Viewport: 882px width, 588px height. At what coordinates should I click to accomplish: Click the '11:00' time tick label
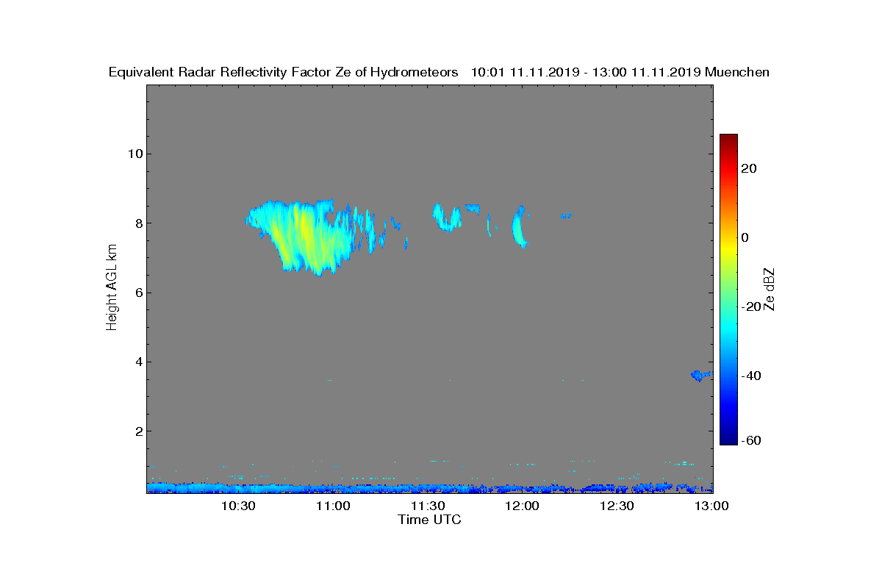334,506
